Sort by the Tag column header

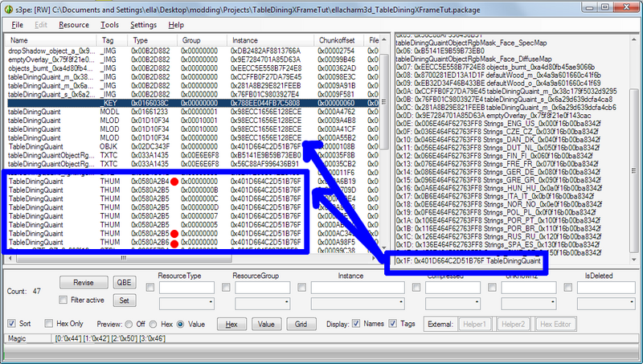(x=112, y=40)
